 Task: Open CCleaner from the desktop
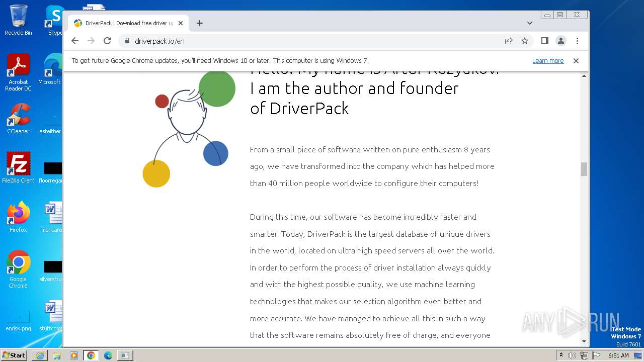[18, 119]
